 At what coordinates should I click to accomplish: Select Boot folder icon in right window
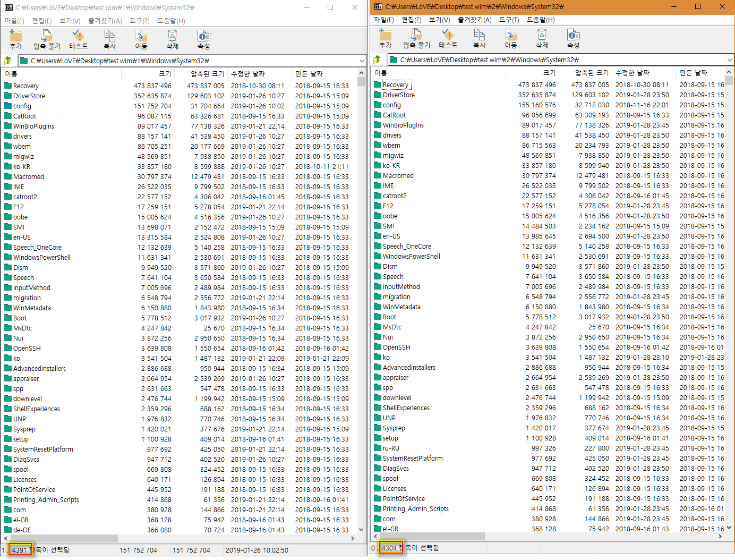378,317
